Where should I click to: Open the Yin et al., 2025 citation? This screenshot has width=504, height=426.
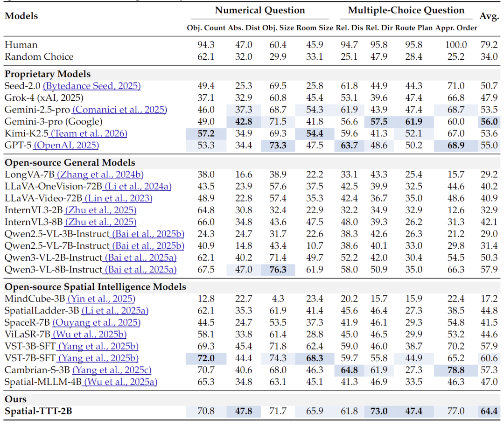click(101, 299)
